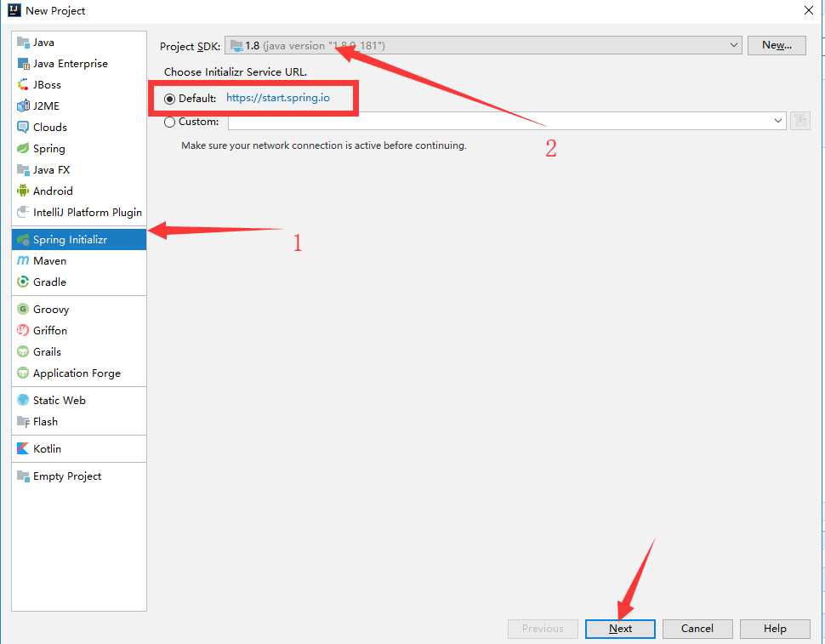Click the Gradle icon
The height and width of the screenshot is (644, 825).
(23, 282)
